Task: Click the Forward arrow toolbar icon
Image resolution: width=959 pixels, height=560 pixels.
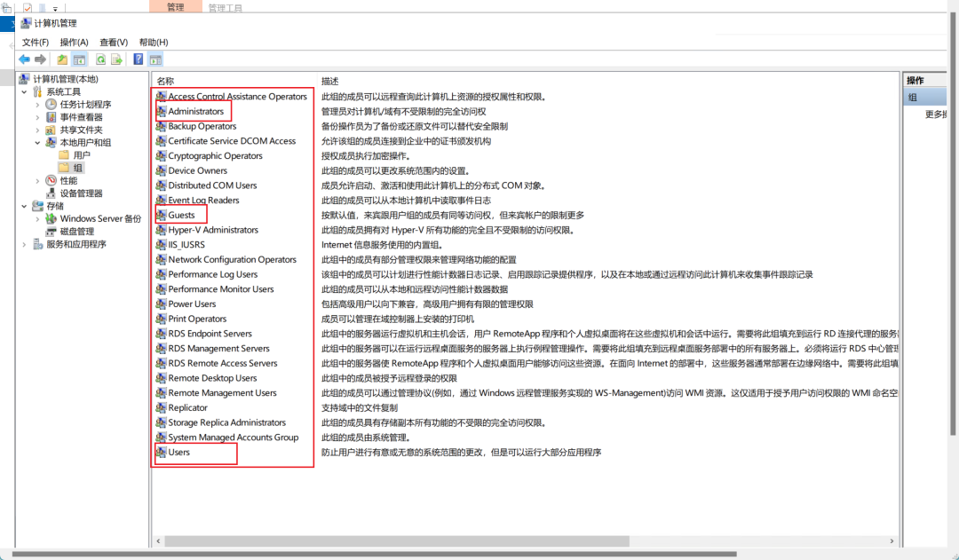Action: [40, 59]
